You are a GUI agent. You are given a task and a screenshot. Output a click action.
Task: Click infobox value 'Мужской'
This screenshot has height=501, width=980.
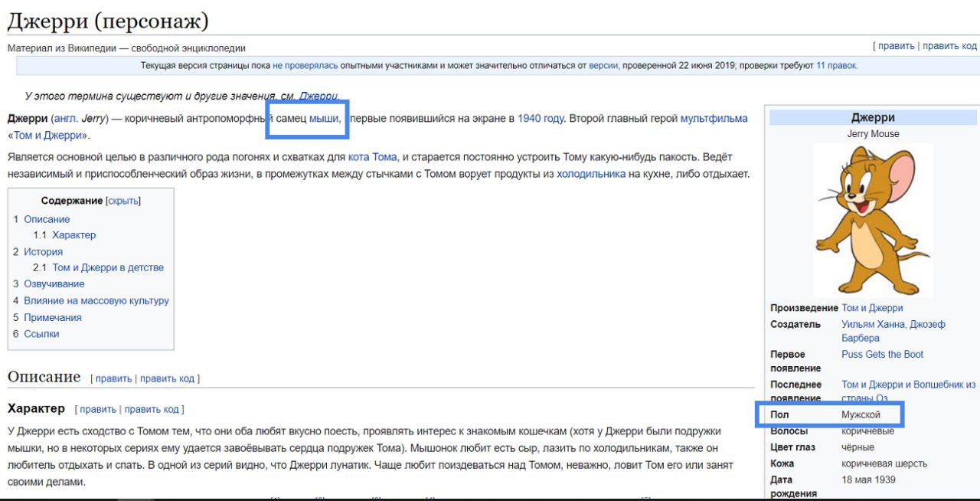pos(861,415)
